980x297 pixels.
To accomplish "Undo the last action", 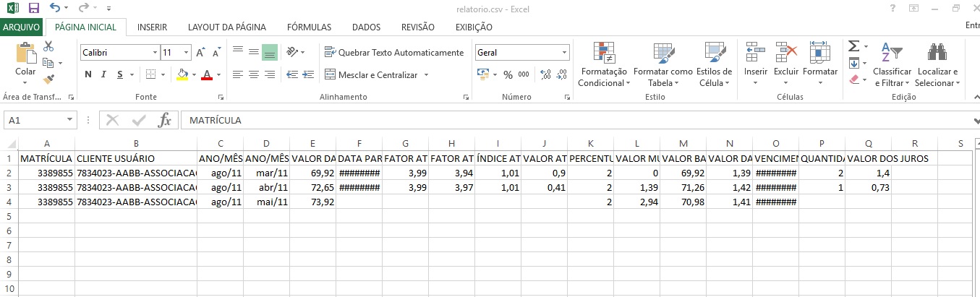I will [56, 9].
